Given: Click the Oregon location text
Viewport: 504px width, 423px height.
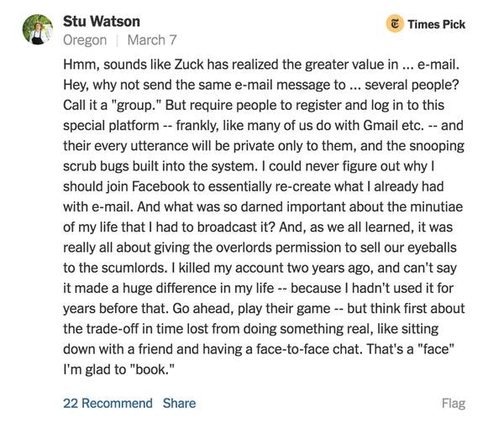Looking at the screenshot, I should [85, 40].
